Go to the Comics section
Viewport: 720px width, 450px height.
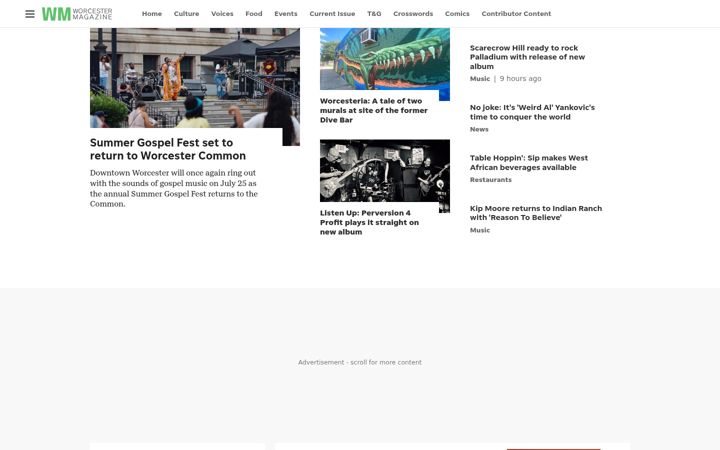tap(457, 14)
